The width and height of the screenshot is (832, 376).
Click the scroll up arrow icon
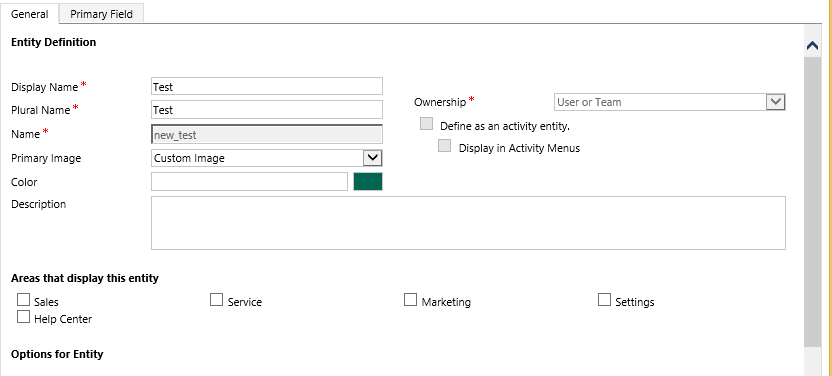click(812, 46)
